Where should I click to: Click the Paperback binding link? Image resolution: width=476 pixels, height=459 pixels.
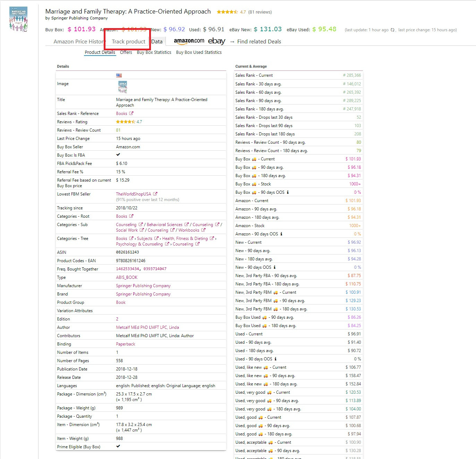click(x=126, y=344)
